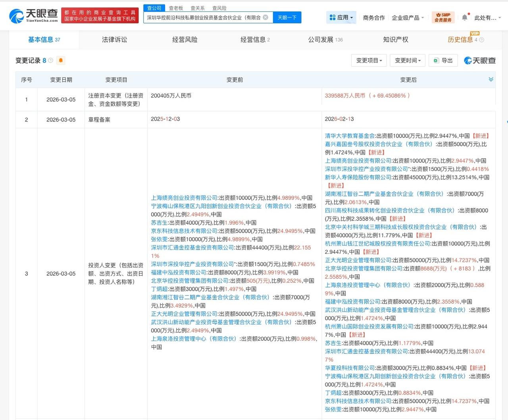Open 上海绩亮创业投资有限公司 link in 变更前 column
Viewport: 508px width, 420px height.
pyautogui.click(x=184, y=198)
